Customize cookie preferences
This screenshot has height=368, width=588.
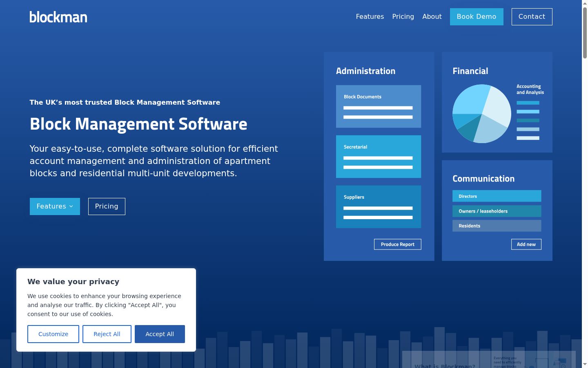[53, 334]
